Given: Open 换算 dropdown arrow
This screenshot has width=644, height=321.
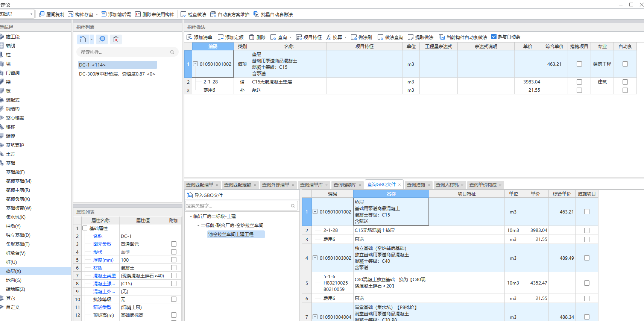Looking at the screenshot, I should (x=345, y=37).
